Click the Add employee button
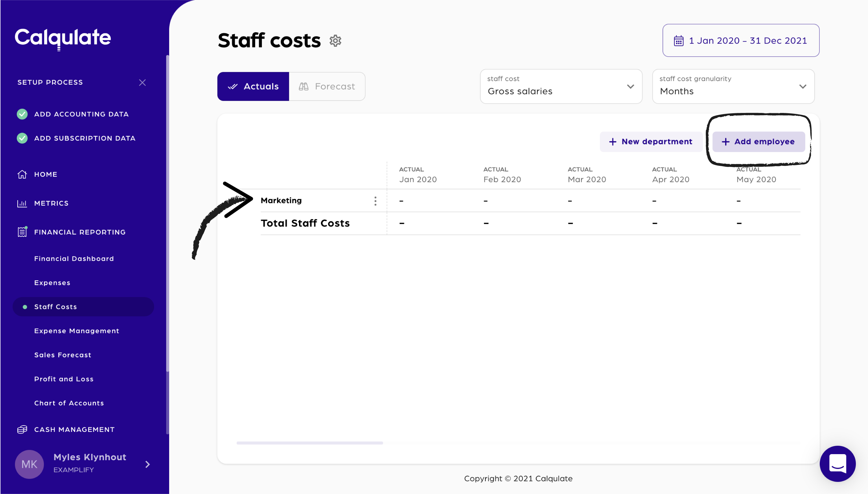The image size is (868, 494). [758, 142]
